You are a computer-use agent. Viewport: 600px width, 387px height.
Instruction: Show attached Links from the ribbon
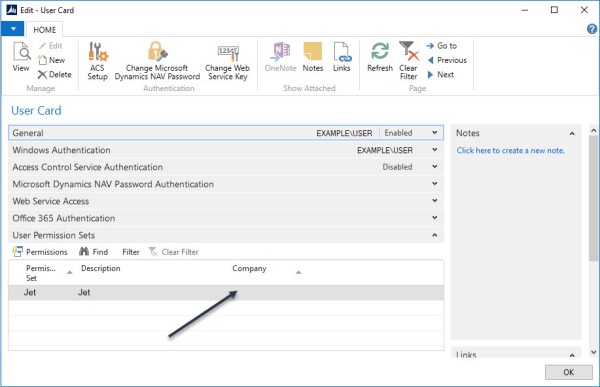pos(341,57)
